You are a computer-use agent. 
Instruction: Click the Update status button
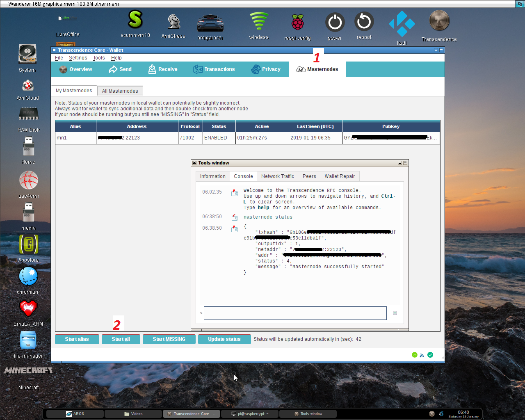[x=224, y=339]
